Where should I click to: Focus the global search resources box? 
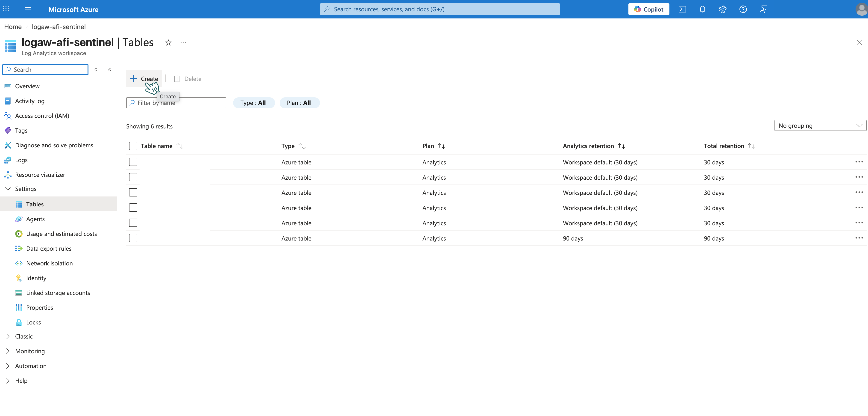440,9
